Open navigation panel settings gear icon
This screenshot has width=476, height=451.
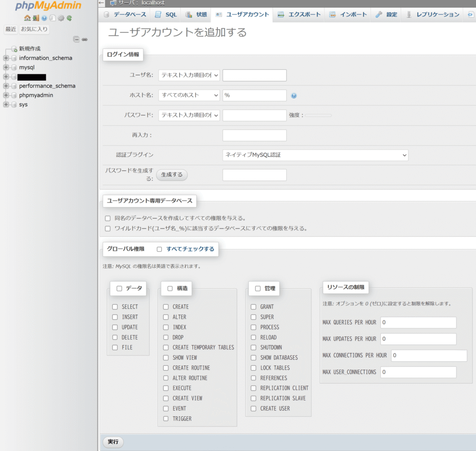click(60, 18)
